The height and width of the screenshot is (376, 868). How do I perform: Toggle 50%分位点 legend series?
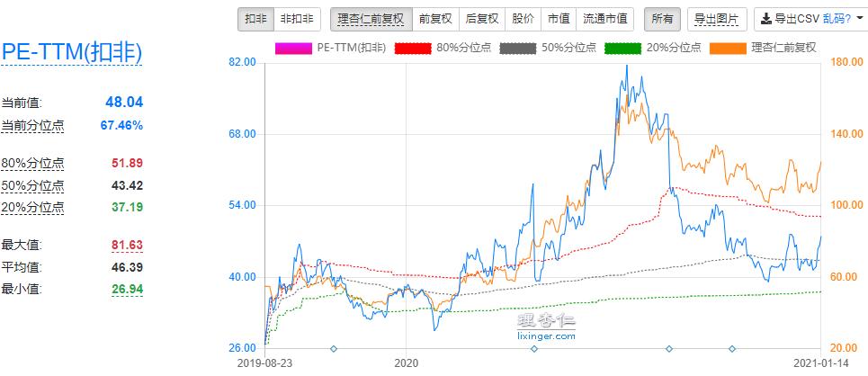point(548,48)
